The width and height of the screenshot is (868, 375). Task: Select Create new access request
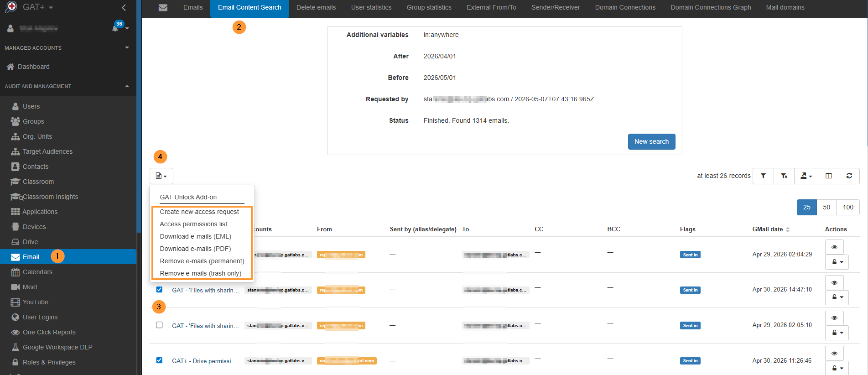pos(199,212)
